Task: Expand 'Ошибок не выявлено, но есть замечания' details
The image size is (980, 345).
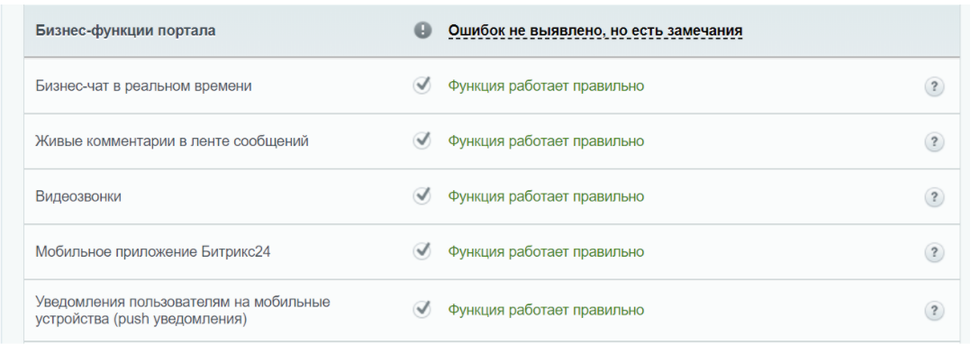Action: point(595,31)
